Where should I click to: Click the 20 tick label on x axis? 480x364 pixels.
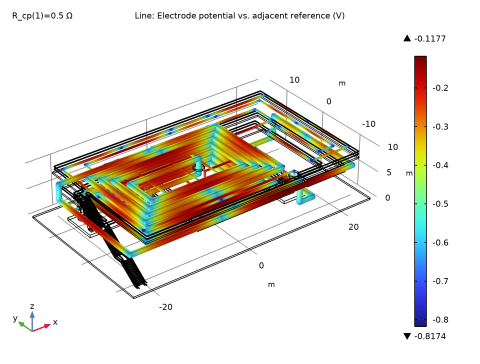point(353,227)
